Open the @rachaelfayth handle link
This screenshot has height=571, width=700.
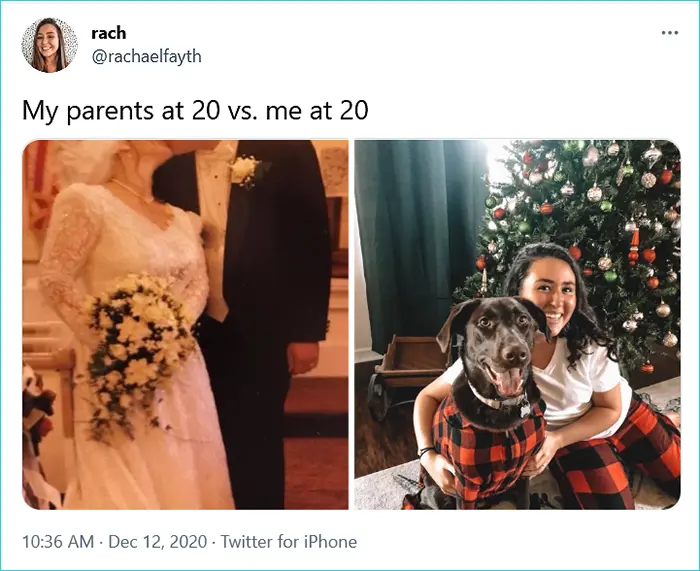[146, 57]
